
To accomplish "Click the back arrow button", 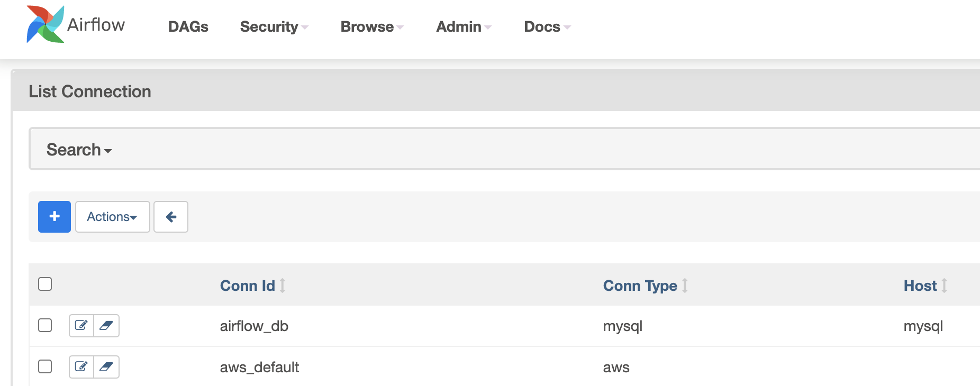I will click(x=171, y=217).
